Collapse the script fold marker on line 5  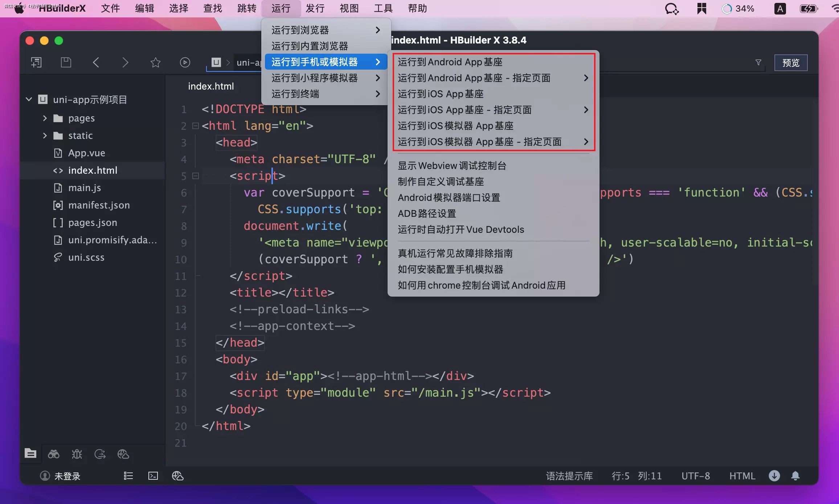pyautogui.click(x=196, y=176)
